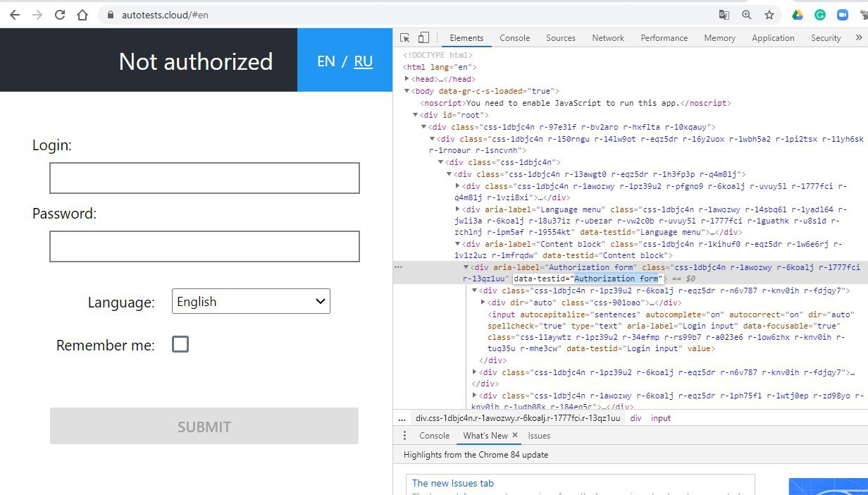Click the ellipsis at start of breadcrumb bar
This screenshot has height=495, width=868.
coord(401,418)
